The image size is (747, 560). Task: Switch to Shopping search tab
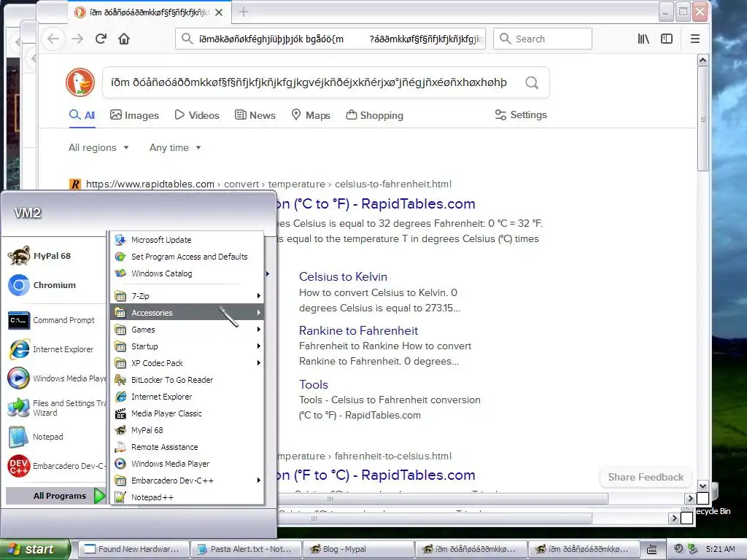pyautogui.click(x=374, y=115)
